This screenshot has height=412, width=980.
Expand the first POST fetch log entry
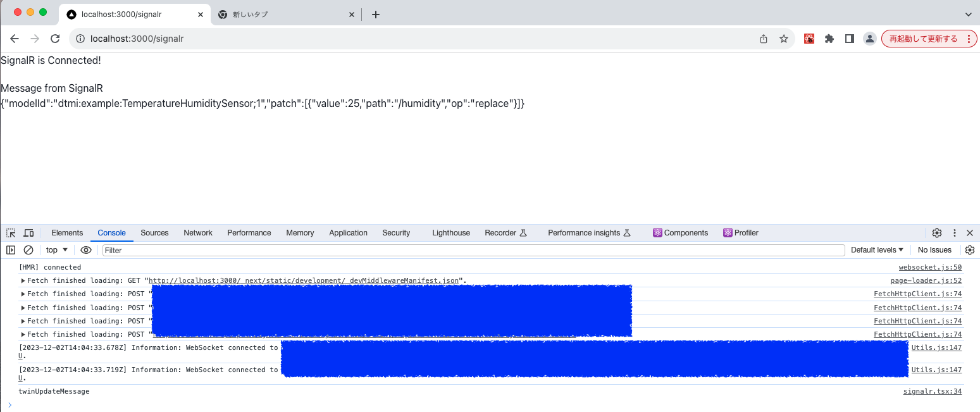pyautogui.click(x=23, y=294)
